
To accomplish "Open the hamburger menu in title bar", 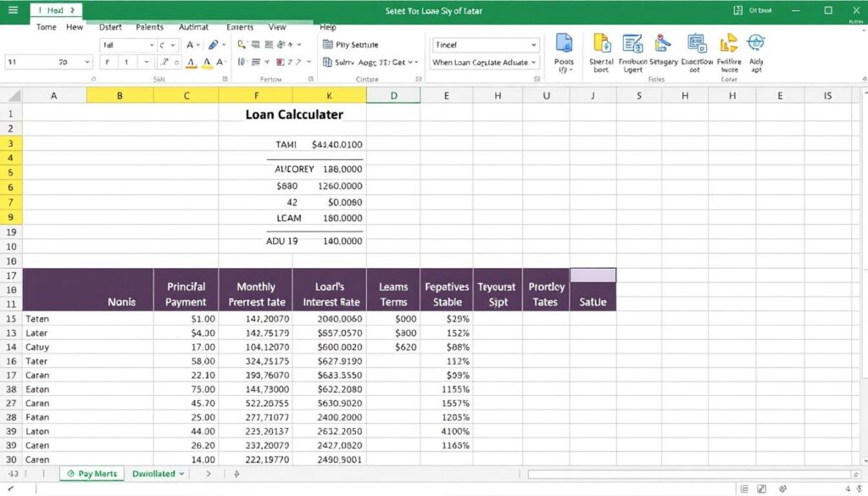I will pyautogui.click(x=13, y=10).
